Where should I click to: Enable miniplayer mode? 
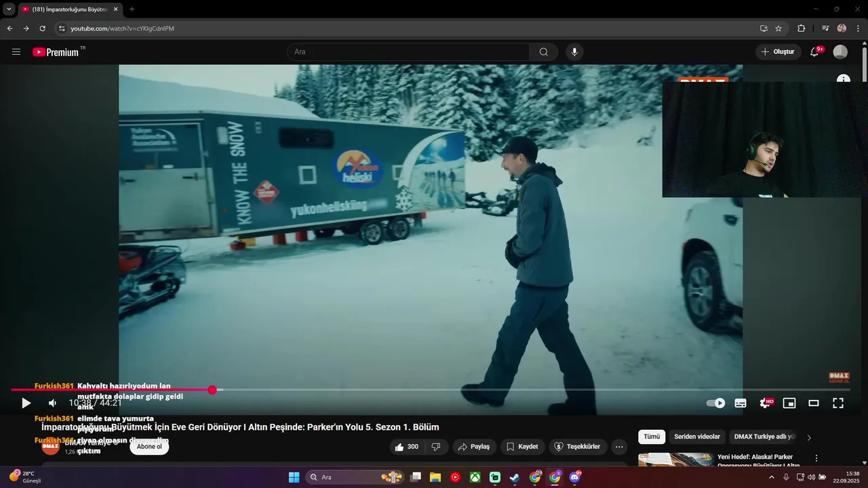coord(789,403)
